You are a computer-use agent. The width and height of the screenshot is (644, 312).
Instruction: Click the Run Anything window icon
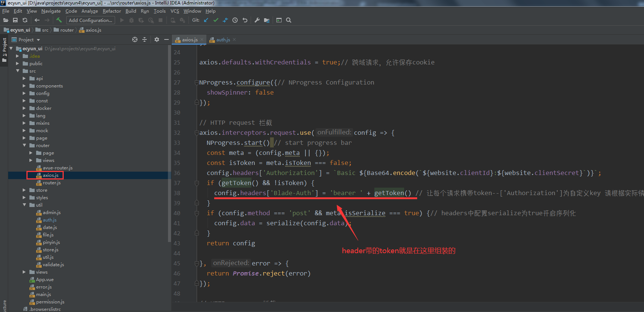(279, 20)
